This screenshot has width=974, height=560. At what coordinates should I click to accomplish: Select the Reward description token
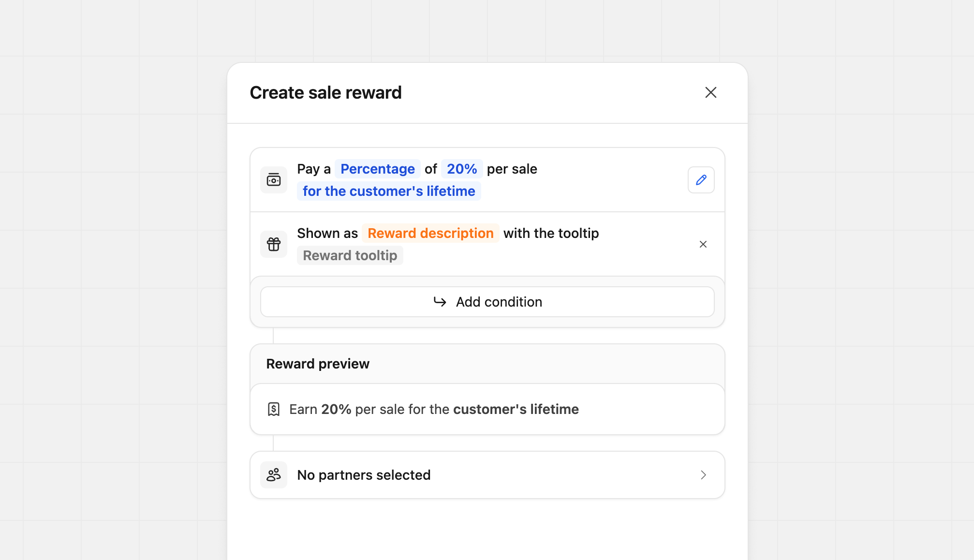[x=430, y=233]
